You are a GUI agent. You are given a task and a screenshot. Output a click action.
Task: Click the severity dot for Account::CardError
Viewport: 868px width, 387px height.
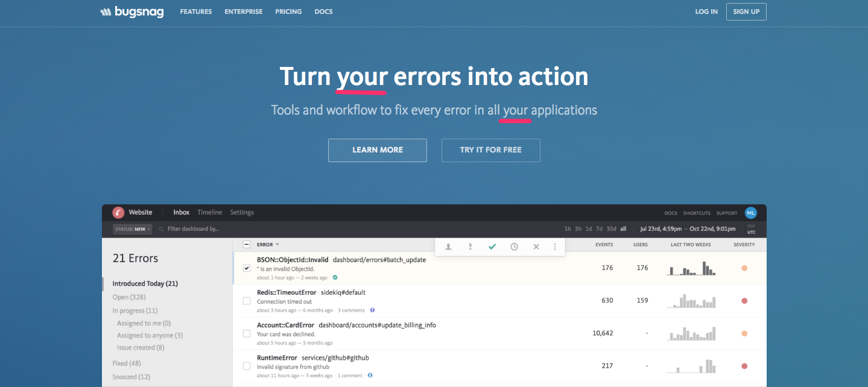(744, 333)
